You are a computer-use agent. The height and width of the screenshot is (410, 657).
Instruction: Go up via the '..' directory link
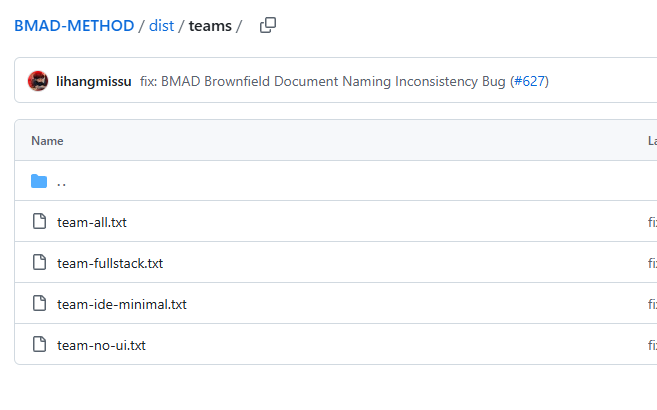tap(62, 182)
